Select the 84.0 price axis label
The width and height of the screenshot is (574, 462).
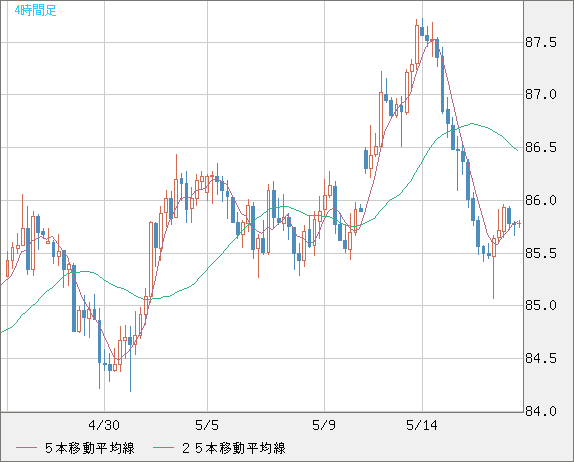541,411
